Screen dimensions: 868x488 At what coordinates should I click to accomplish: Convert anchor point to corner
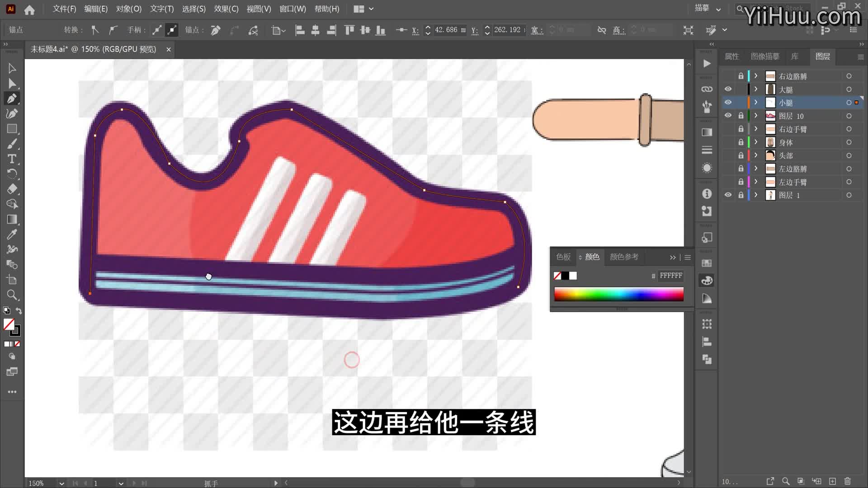tap(95, 30)
